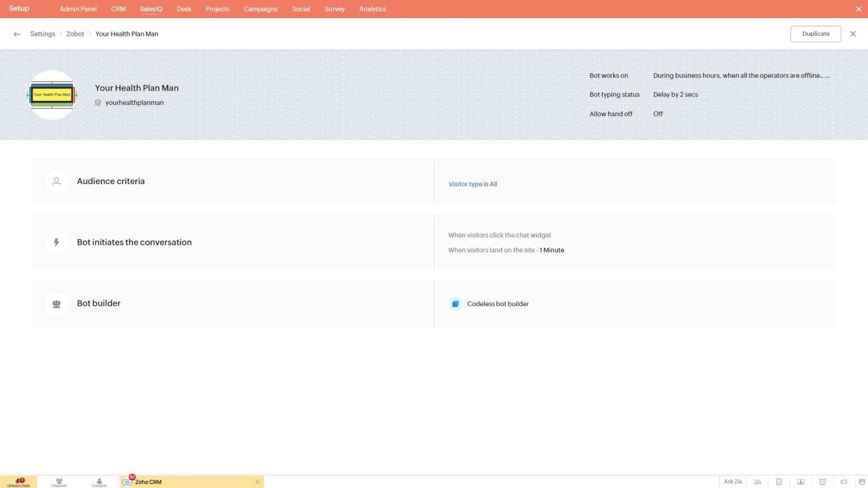Click 'Delay by 2 secs' typing status value
Image resolution: width=868 pixels, height=488 pixels.
[x=675, y=94]
